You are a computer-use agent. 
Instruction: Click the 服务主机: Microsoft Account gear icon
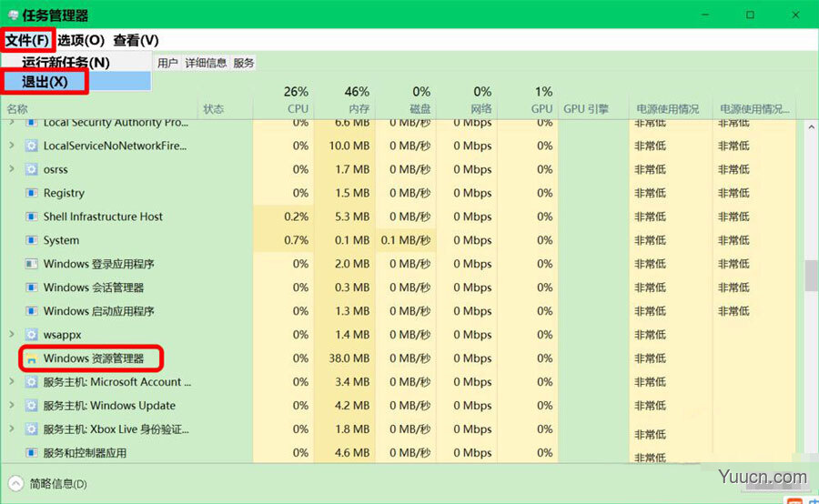31,382
